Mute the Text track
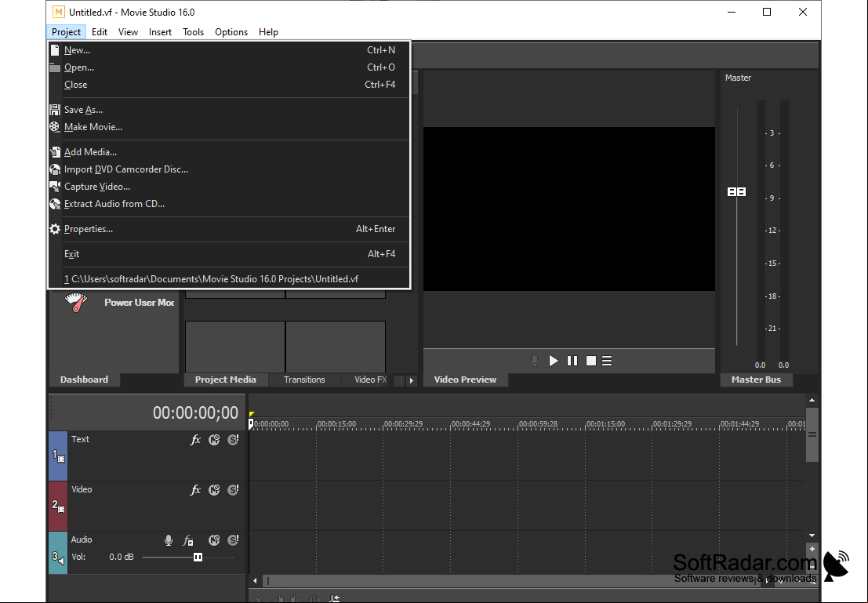Screen dimensions: 868x603 214,440
